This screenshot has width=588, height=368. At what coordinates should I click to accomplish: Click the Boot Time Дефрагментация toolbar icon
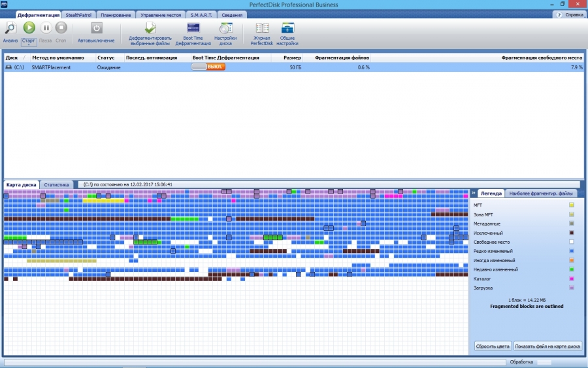click(193, 28)
